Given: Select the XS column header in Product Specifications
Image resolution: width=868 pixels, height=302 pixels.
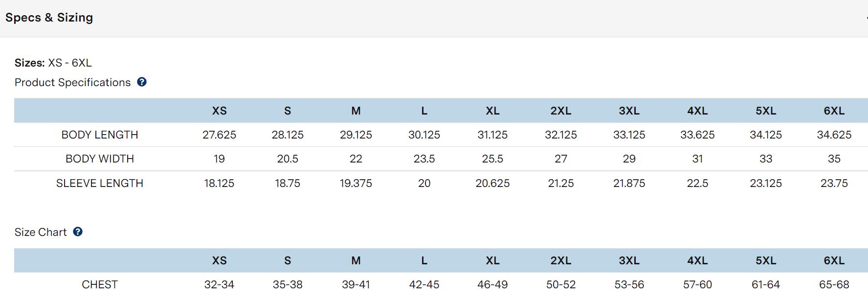Looking at the screenshot, I should [219, 111].
